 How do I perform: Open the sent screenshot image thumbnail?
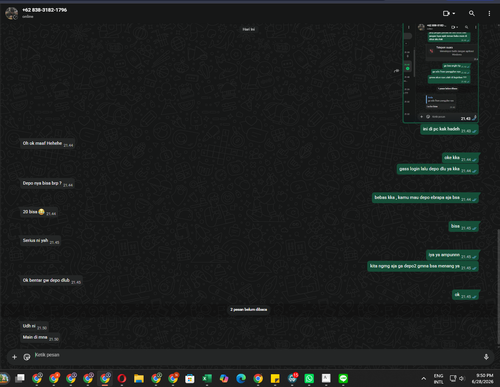(441, 73)
